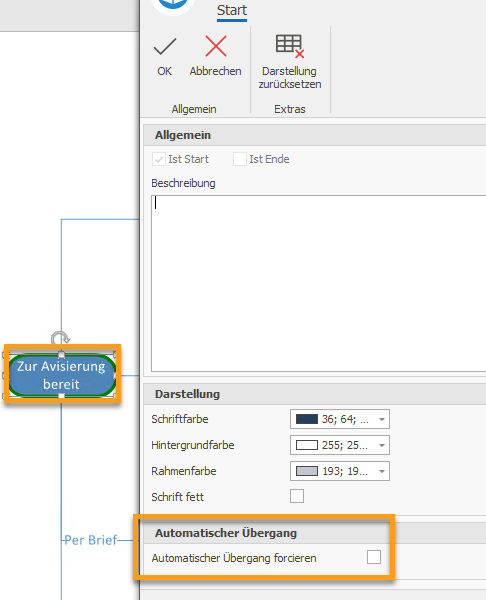Toggle the Ist Start checkbox
Viewport: 486px width, 600px height.
click(x=159, y=159)
